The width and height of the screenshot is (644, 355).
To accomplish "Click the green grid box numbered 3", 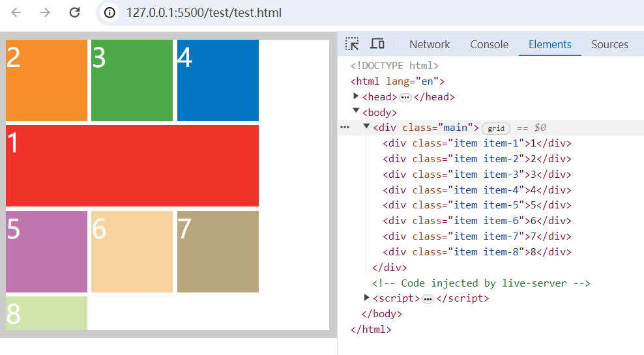I will [x=132, y=80].
